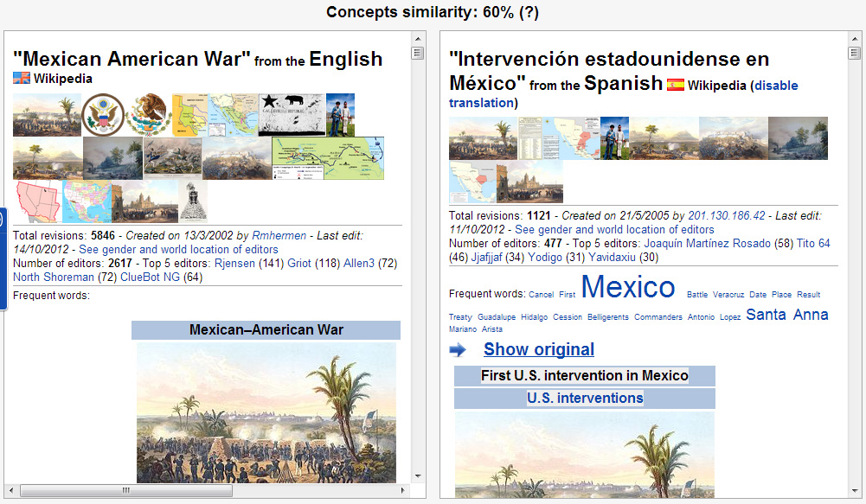Click the up arrow of right panel's scrollbar

tap(855, 39)
